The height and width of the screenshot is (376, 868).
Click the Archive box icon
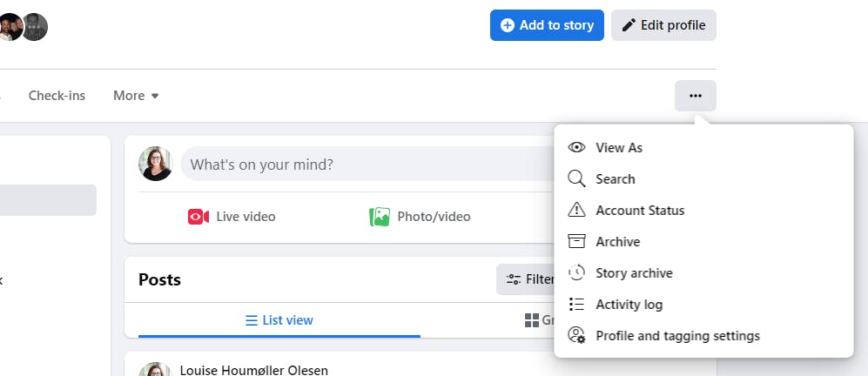click(x=576, y=242)
